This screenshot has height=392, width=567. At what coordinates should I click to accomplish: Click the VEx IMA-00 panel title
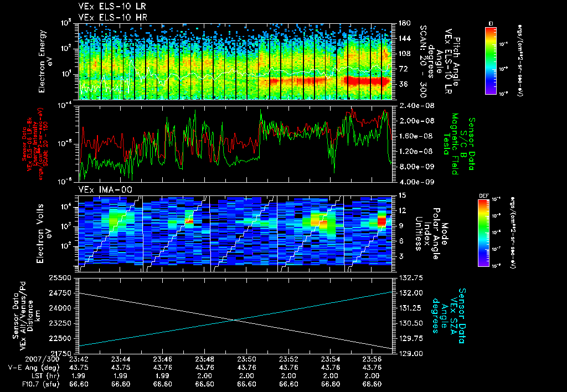pos(105,190)
